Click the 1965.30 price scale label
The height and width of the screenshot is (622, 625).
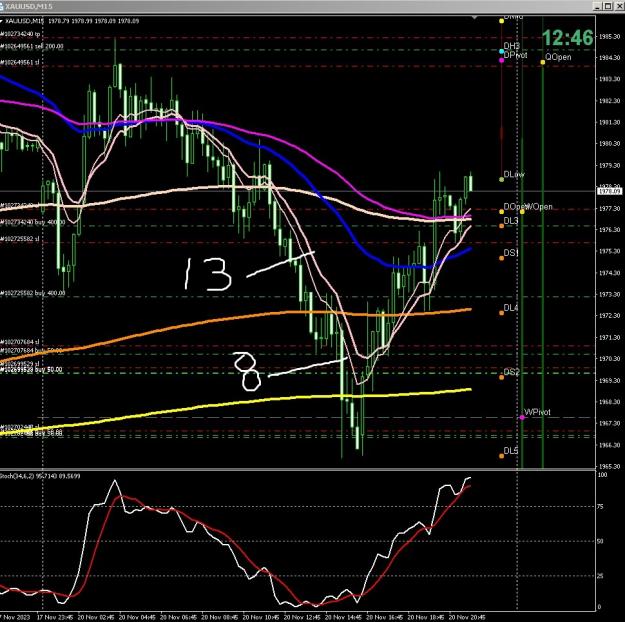[x=609, y=466]
